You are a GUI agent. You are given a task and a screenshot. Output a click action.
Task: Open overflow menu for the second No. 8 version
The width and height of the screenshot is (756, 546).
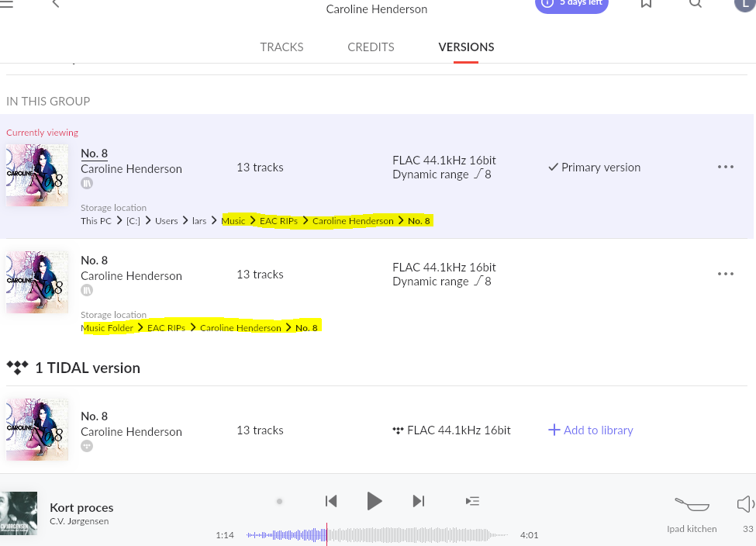point(726,273)
